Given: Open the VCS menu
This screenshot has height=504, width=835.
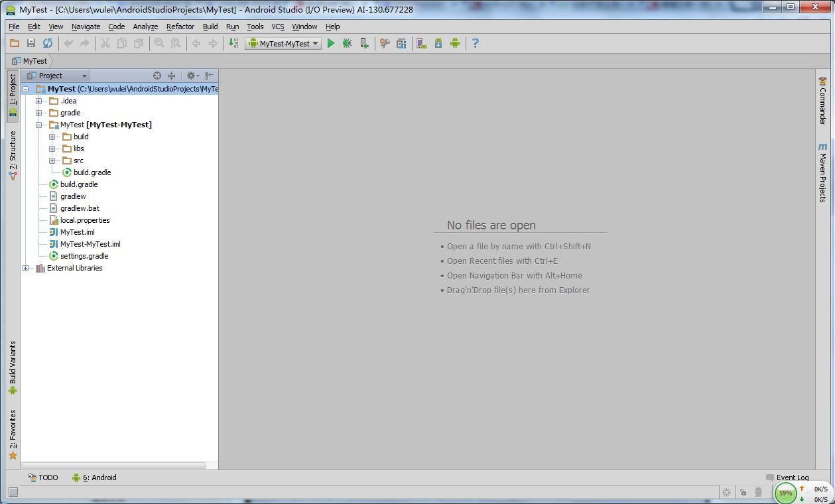Looking at the screenshot, I should [278, 27].
